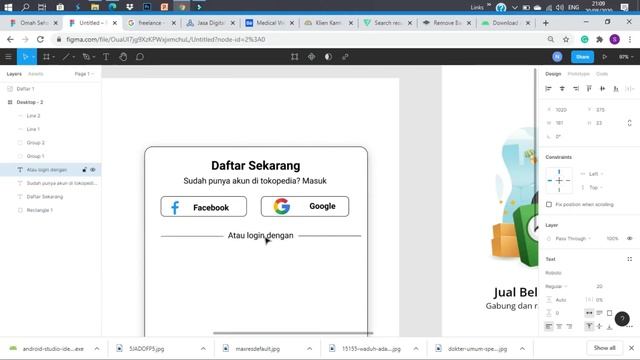Reload the page in browser
Image resolution: width=640 pixels, height=360 pixels.
(40, 39)
